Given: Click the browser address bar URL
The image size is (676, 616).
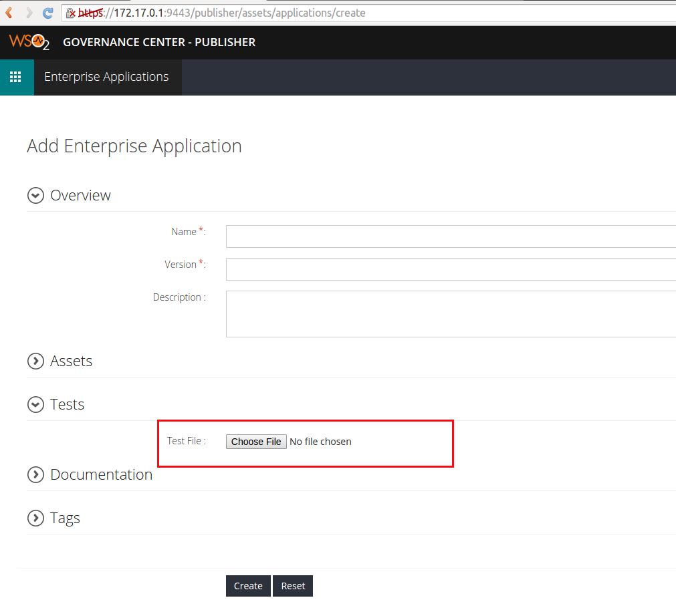Looking at the screenshot, I should pyautogui.click(x=221, y=13).
